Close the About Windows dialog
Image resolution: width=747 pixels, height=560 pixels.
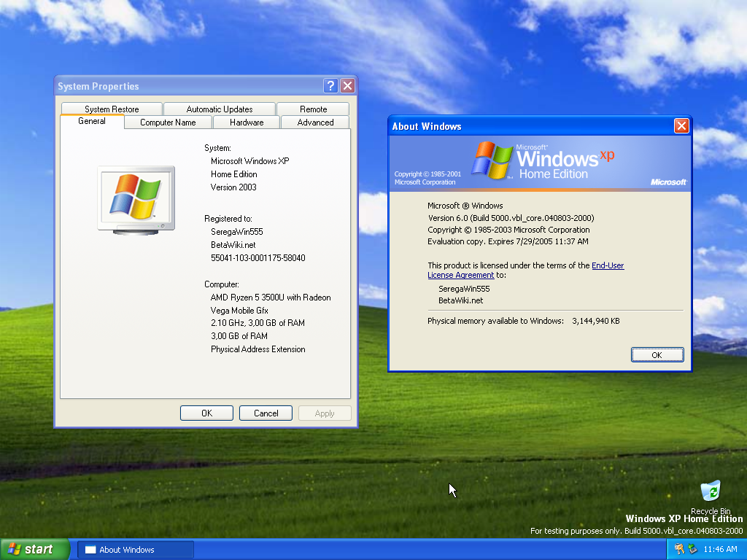[681, 125]
